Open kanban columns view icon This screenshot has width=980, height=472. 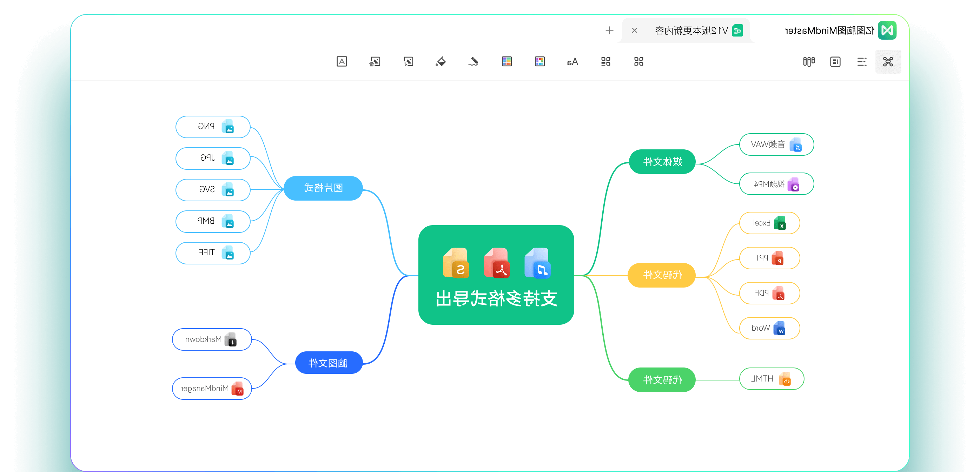808,62
